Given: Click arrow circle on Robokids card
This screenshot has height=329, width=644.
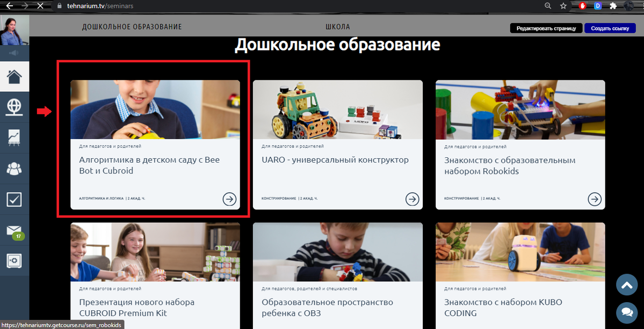Looking at the screenshot, I should point(595,199).
